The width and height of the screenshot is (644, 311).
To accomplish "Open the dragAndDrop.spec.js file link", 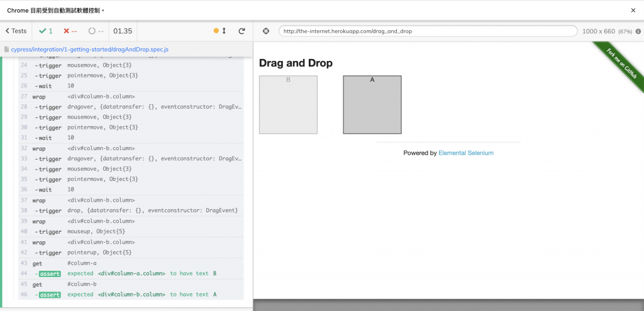I will tap(89, 49).
